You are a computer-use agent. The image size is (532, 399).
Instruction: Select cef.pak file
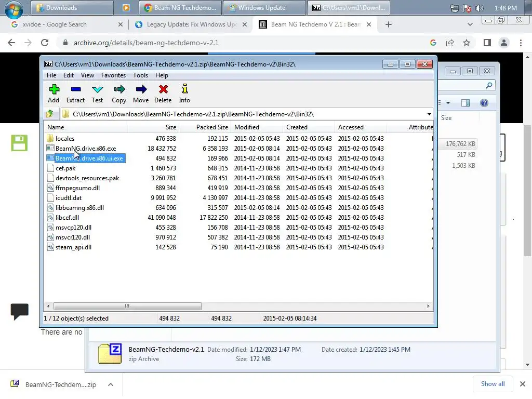pyautogui.click(x=65, y=168)
